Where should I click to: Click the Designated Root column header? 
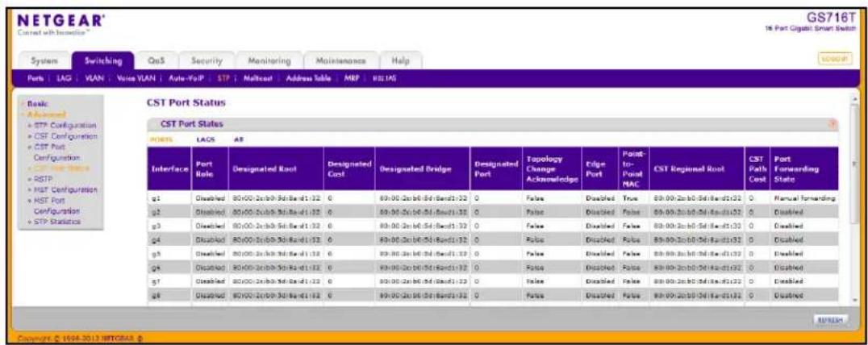(x=276, y=168)
